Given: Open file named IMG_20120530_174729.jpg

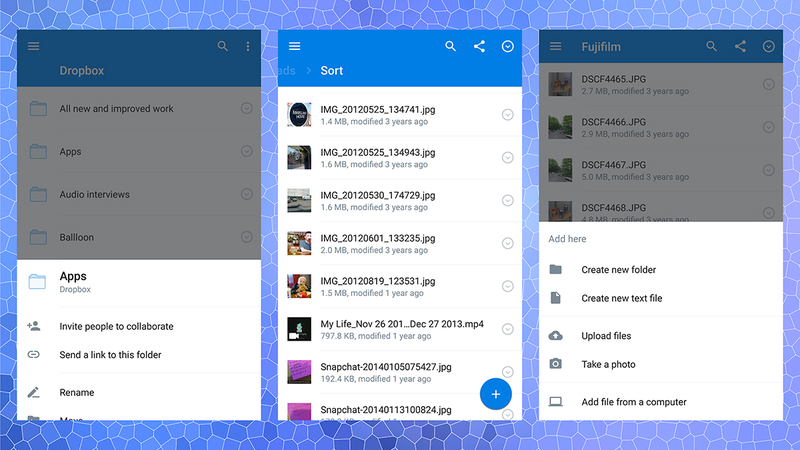Looking at the screenshot, I should (x=378, y=195).
